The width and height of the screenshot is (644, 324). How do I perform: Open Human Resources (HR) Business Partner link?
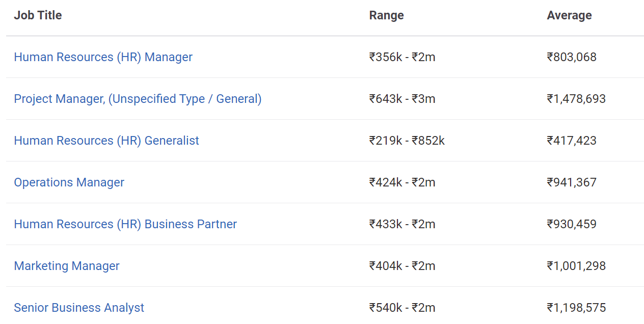125,224
